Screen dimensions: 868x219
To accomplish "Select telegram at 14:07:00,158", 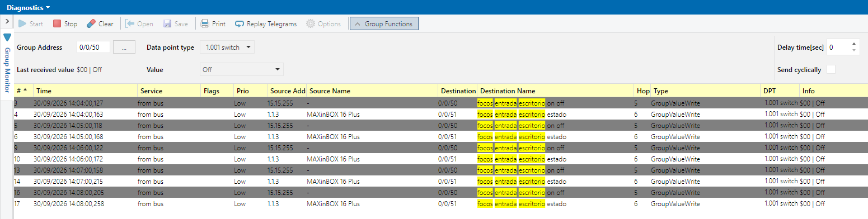I will click(441, 170).
